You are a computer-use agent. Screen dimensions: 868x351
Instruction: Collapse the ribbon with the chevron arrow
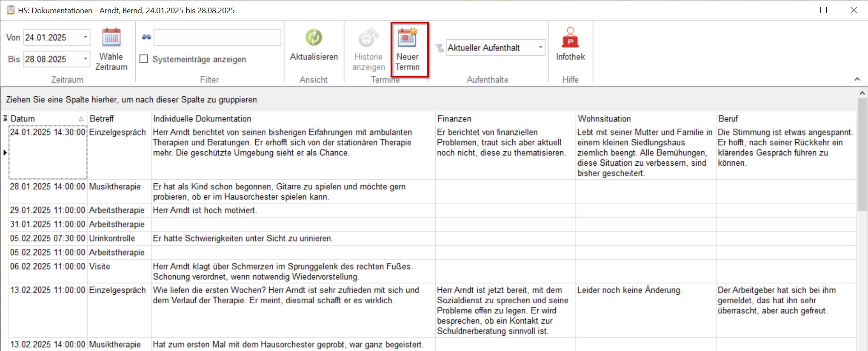(857, 79)
